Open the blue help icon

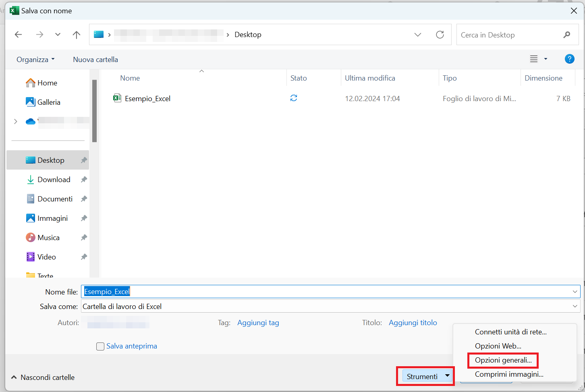(x=569, y=59)
